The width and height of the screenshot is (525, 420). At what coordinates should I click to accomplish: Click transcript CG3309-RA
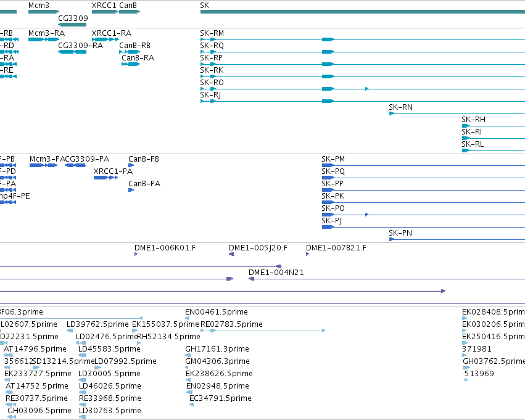coord(72,52)
